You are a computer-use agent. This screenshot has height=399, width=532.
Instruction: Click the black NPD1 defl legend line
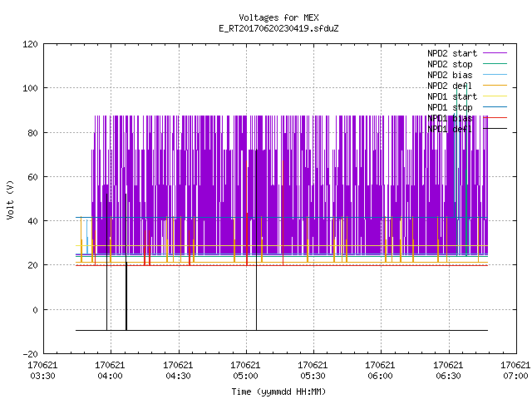point(495,129)
